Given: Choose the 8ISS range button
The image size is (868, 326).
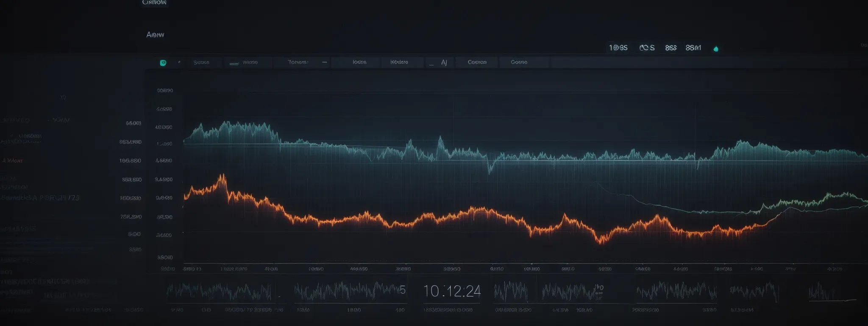Looking at the screenshot, I should (x=670, y=48).
